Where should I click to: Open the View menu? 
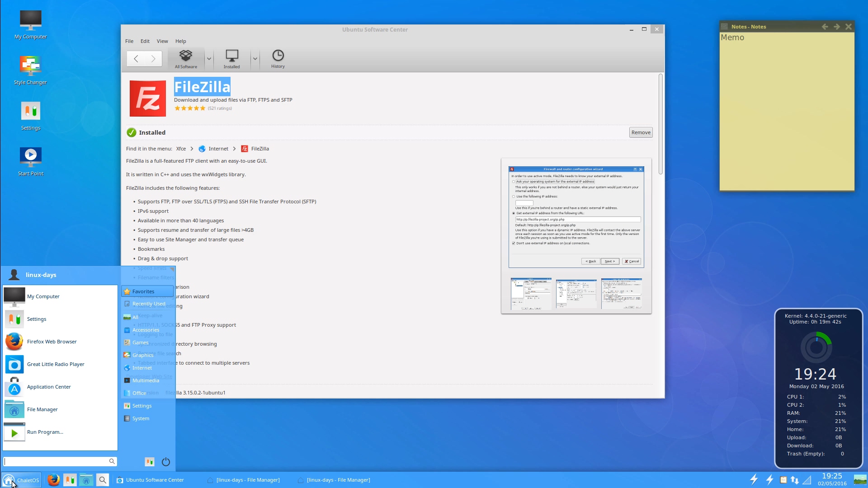click(x=162, y=41)
